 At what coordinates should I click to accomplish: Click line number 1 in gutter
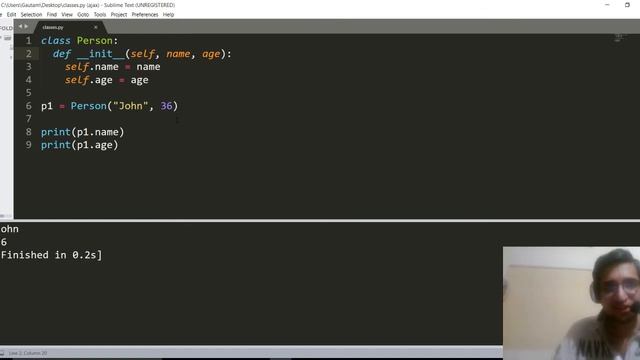click(x=28, y=41)
